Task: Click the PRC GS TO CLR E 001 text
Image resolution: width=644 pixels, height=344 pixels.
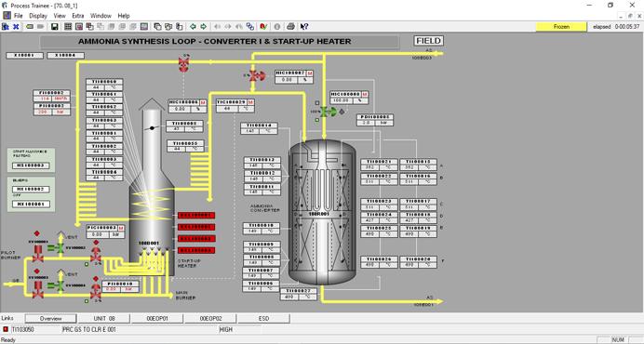Action: (89, 329)
